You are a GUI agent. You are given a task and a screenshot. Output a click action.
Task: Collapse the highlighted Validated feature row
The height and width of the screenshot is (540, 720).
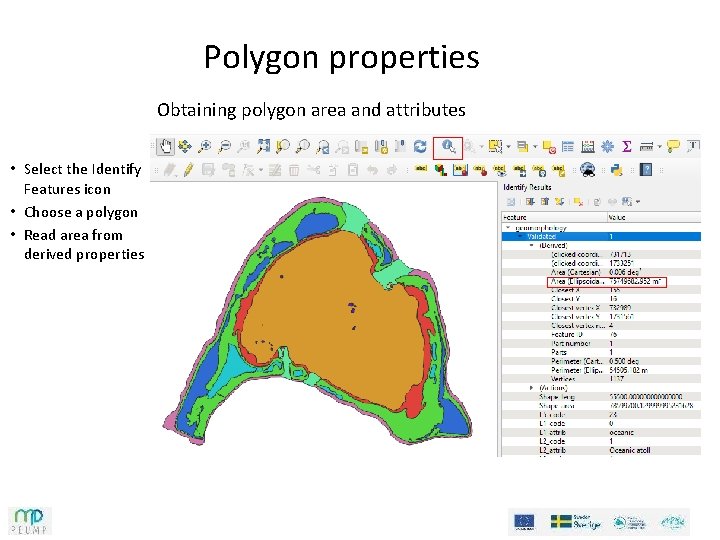tap(520, 236)
